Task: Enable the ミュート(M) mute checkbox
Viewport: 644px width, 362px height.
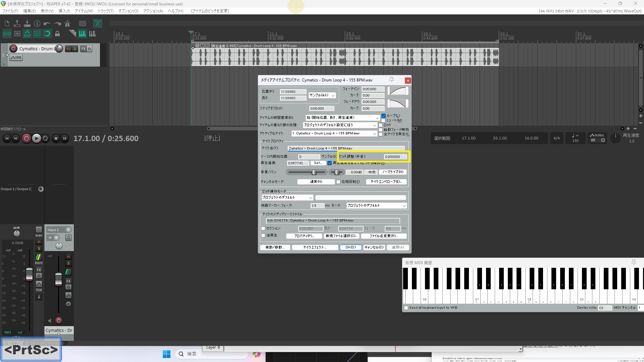Action: coord(383,120)
